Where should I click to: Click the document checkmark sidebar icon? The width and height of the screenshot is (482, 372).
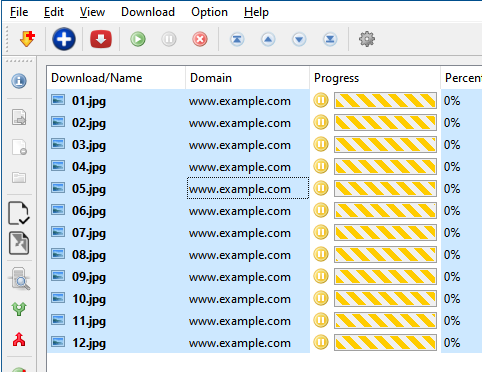point(19,213)
